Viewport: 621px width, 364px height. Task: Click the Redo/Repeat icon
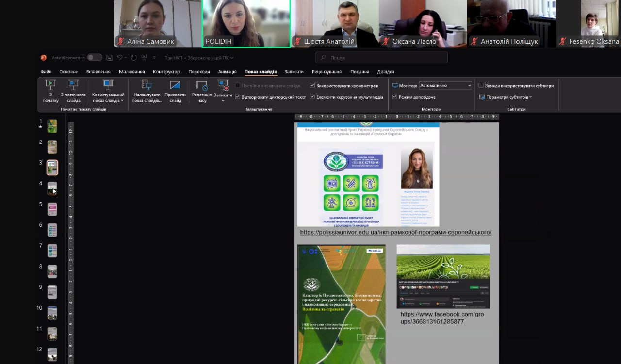133,57
